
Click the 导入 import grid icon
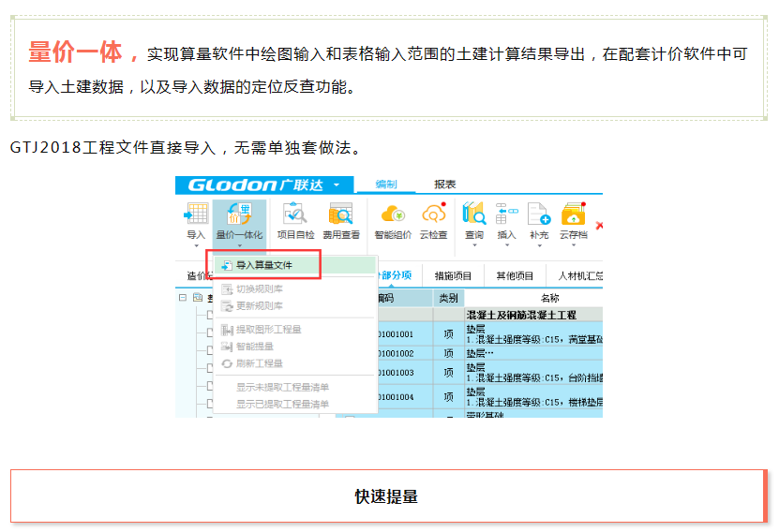pos(196,214)
